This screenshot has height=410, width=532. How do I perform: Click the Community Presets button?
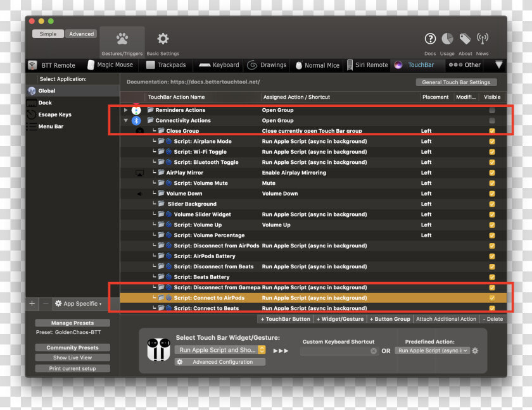(x=73, y=348)
